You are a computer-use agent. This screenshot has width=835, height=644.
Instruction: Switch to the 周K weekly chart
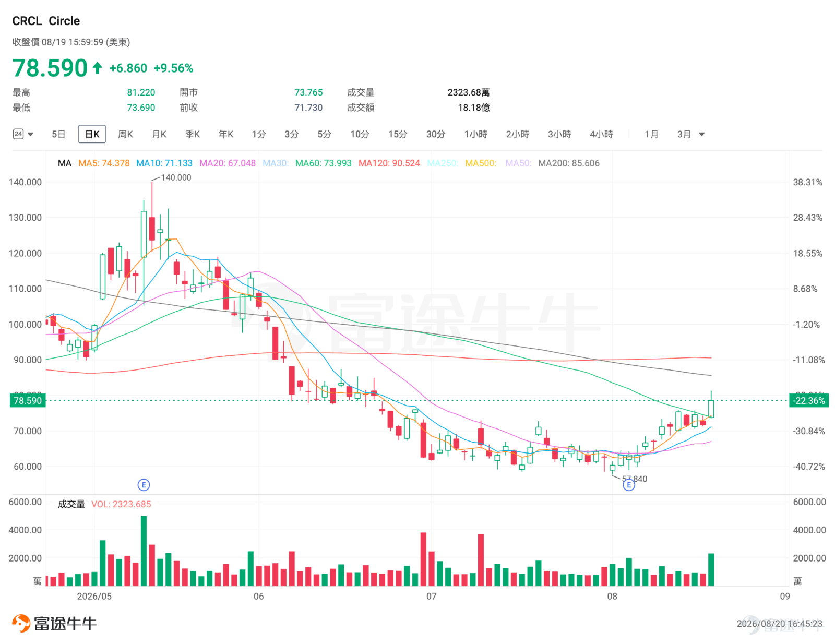click(125, 134)
